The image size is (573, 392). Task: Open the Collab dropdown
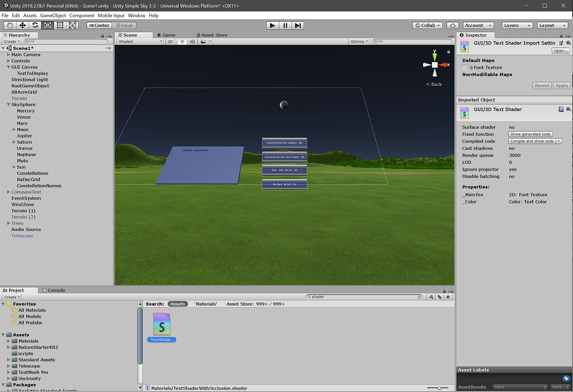coord(427,25)
